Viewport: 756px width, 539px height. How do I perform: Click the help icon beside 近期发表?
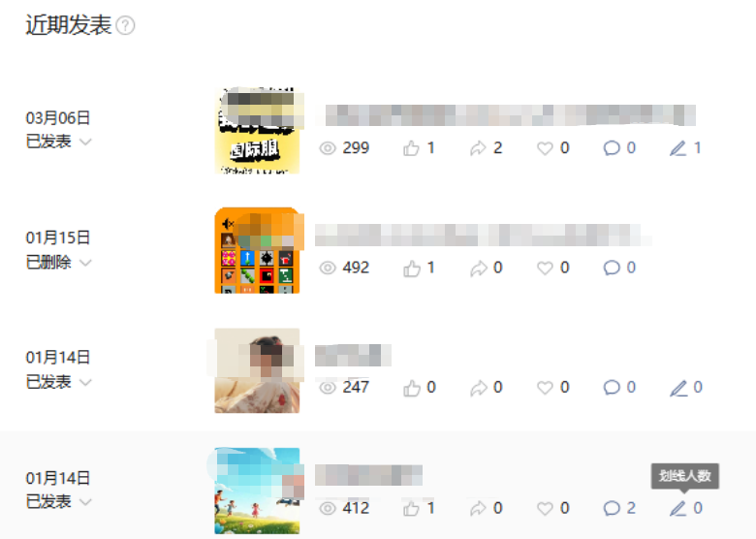coord(126,25)
